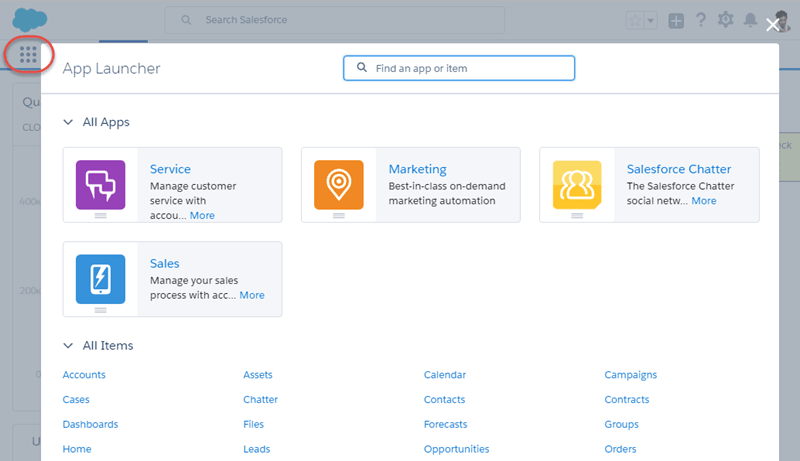Click the Global Actions plus icon
Viewport: 800px width, 461px height.
[676, 20]
